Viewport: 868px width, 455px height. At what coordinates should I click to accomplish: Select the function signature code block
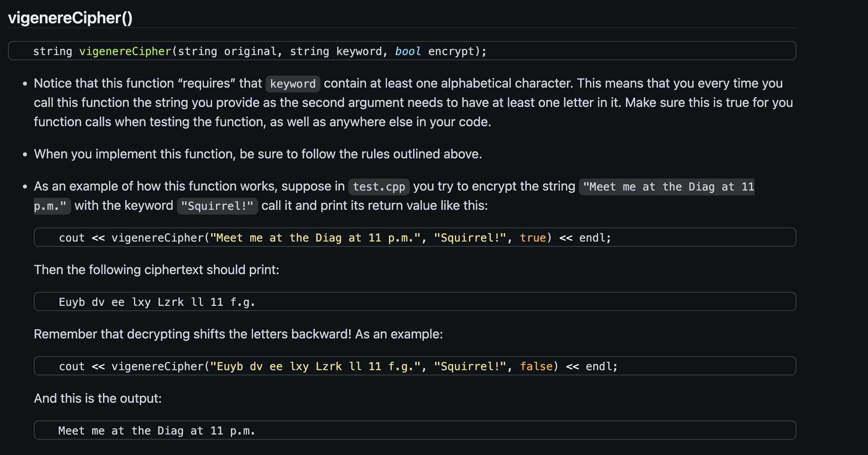click(x=402, y=51)
